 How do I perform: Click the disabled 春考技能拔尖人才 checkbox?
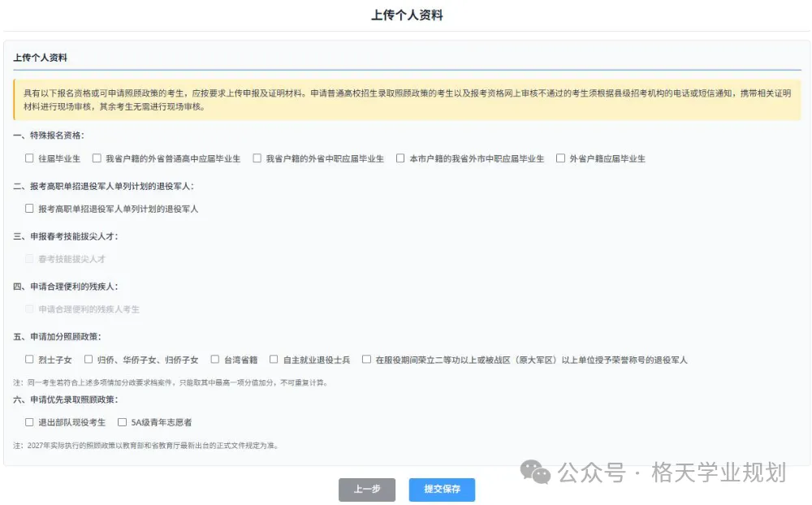click(x=29, y=258)
